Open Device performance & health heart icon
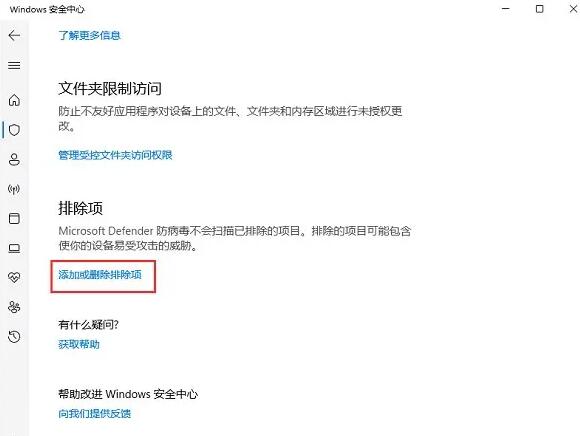The height and width of the screenshot is (436, 580). [14, 277]
